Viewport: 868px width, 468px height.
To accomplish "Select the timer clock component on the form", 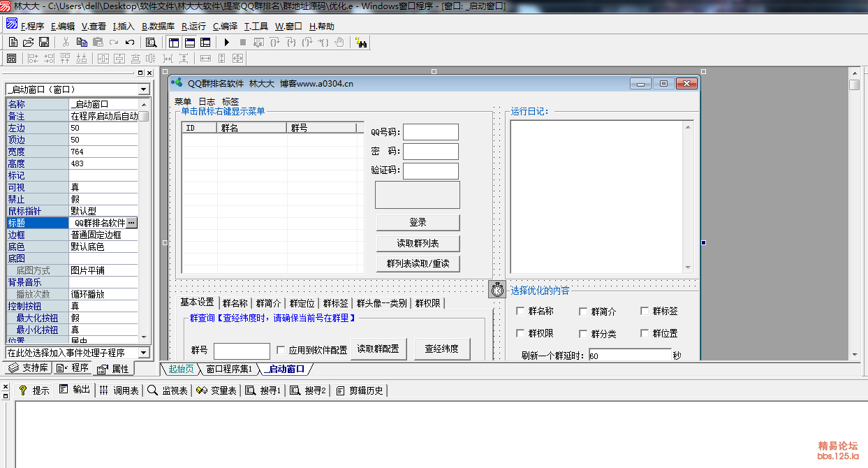I will pos(497,289).
